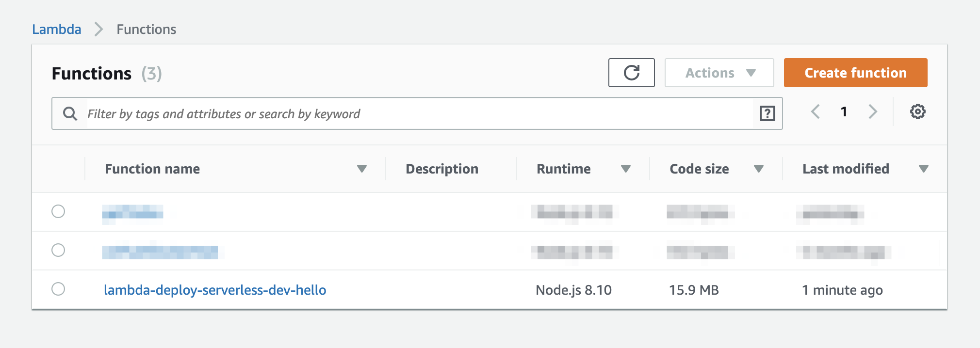Click the refresh functions icon button

(x=631, y=73)
